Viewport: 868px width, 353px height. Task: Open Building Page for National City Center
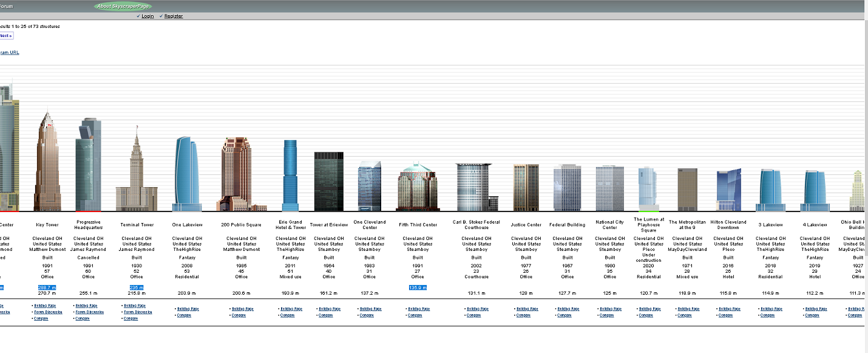(x=611, y=309)
